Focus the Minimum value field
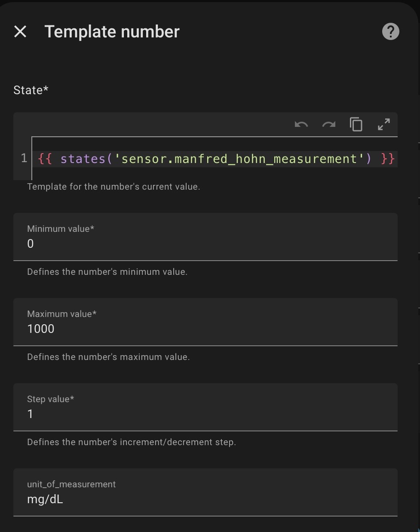420x532 pixels. pyautogui.click(x=205, y=243)
